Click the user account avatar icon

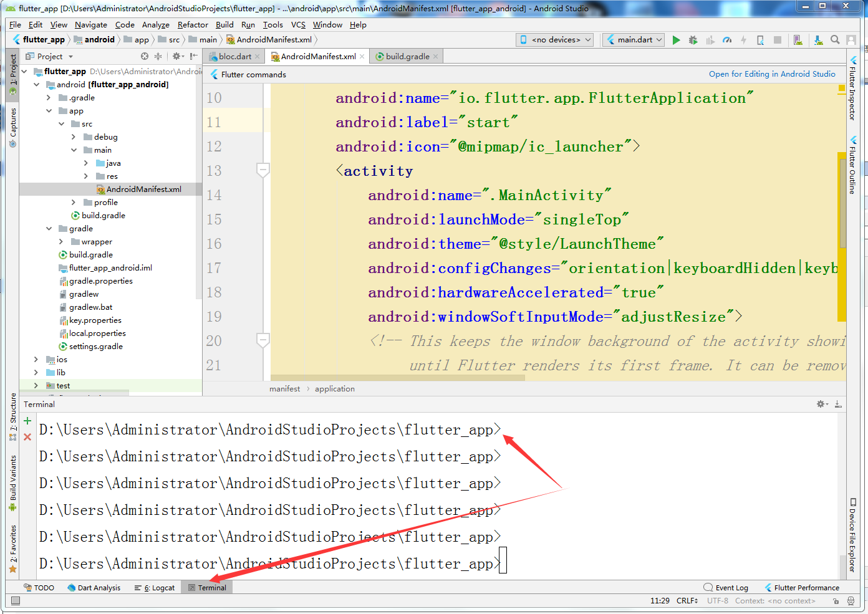point(851,40)
